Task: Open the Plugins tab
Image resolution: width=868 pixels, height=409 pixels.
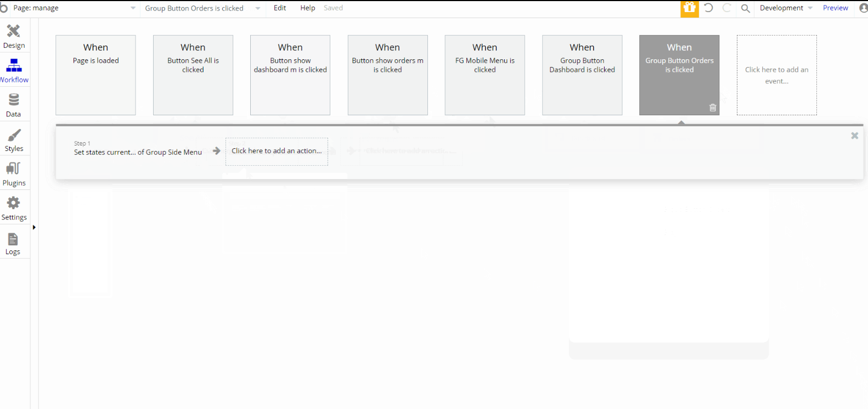Action: [x=14, y=174]
